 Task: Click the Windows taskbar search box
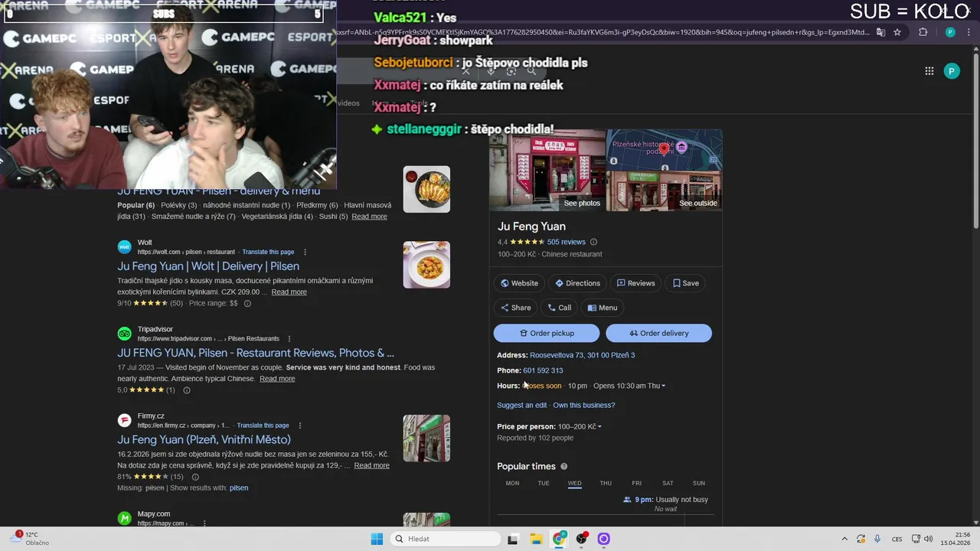pos(444,539)
